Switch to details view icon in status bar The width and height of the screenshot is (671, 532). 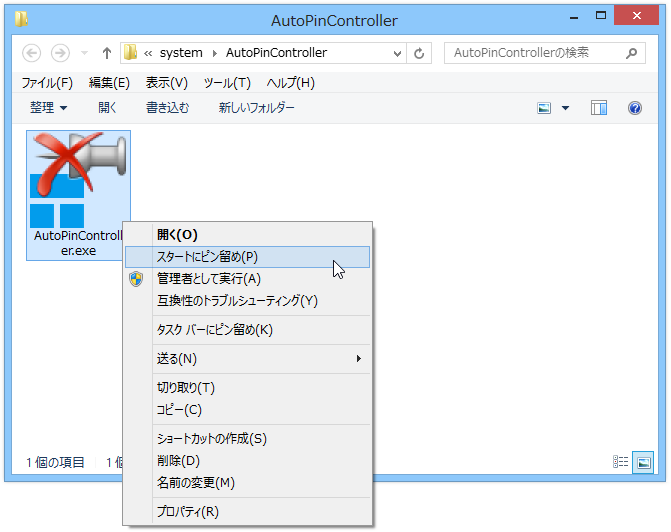tap(621, 462)
